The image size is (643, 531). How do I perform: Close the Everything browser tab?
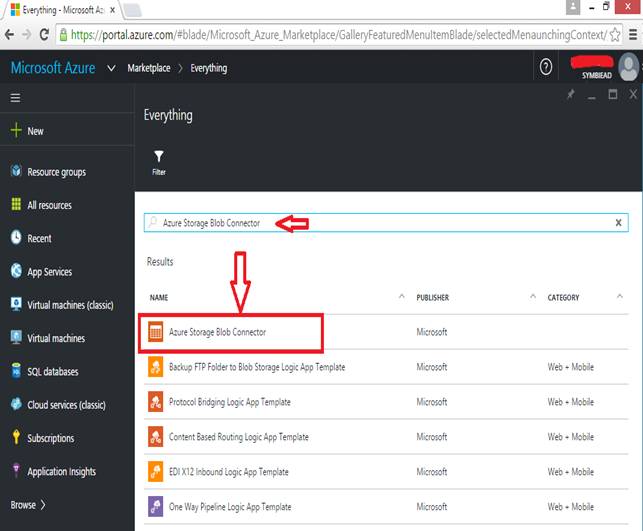(x=112, y=10)
